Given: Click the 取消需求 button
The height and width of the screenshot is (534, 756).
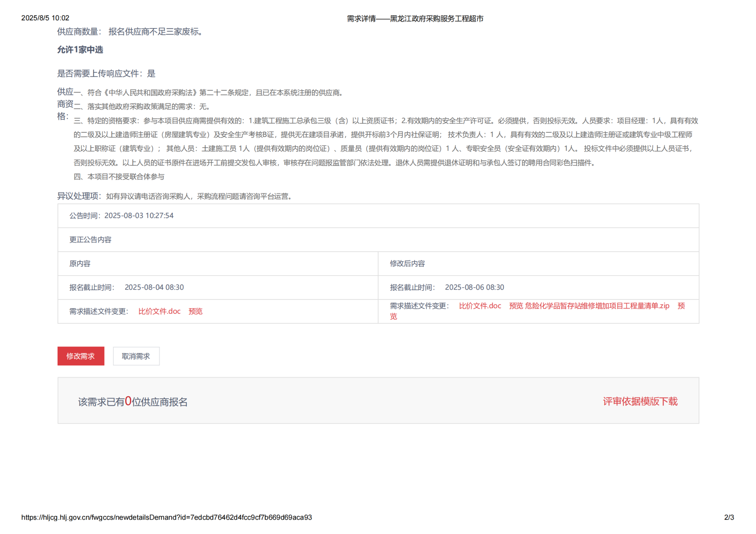Looking at the screenshot, I should click(x=136, y=356).
